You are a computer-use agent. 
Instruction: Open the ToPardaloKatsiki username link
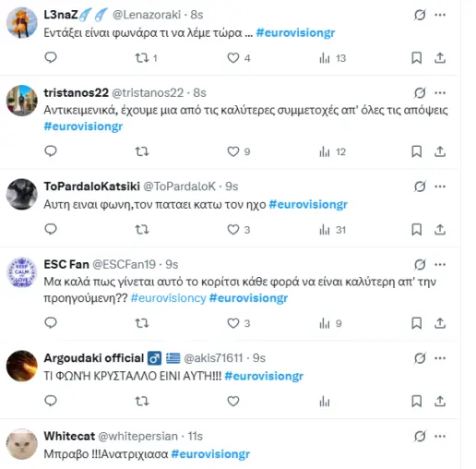(x=91, y=186)
